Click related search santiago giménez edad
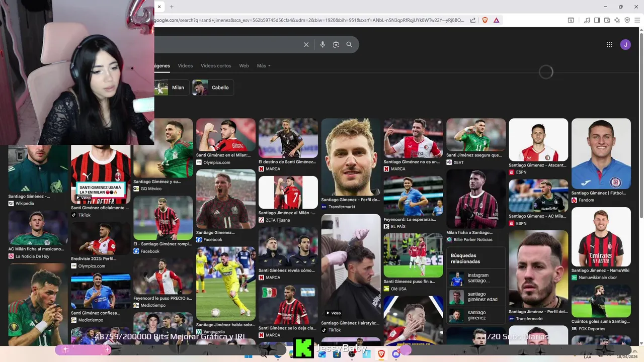Screen dimensions: 644x362 [x=476, y=297]
